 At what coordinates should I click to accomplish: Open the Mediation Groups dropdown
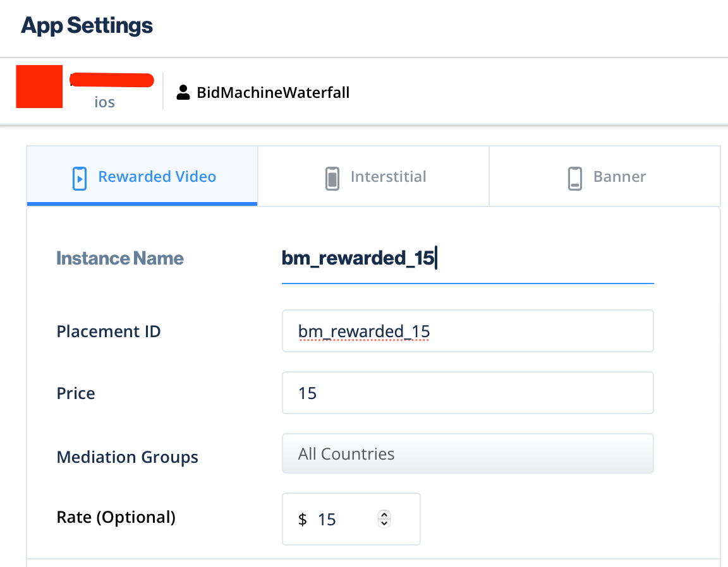click(468, 454)
